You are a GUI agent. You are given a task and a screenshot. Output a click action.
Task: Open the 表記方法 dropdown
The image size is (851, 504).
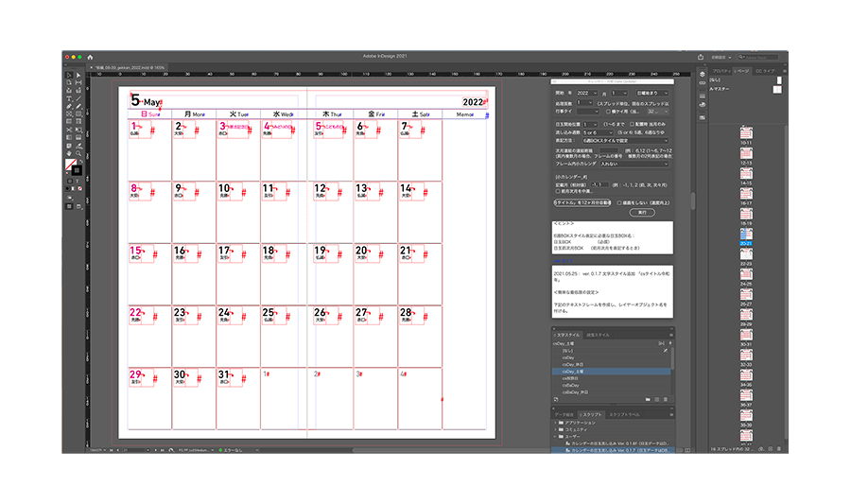[x=626, y=141]
